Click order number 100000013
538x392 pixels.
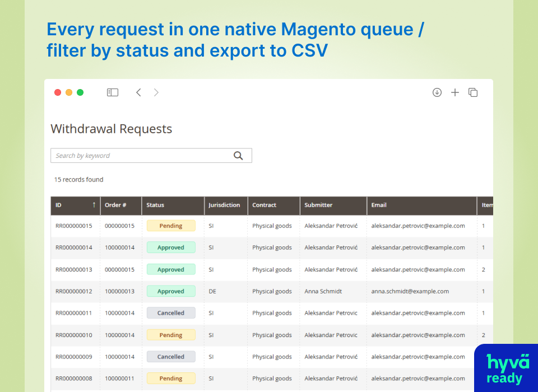click(120, 291)
